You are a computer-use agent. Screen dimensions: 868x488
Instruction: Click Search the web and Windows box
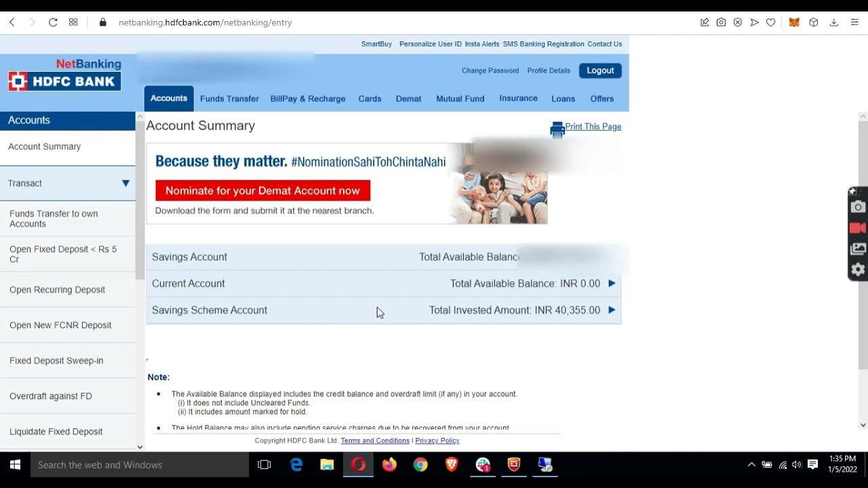[140, 465]
